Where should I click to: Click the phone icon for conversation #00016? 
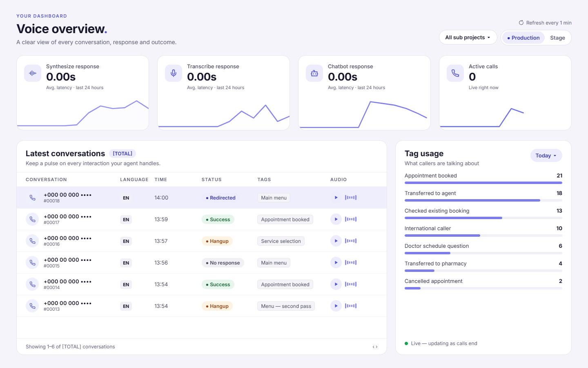(x=32, y=241)
